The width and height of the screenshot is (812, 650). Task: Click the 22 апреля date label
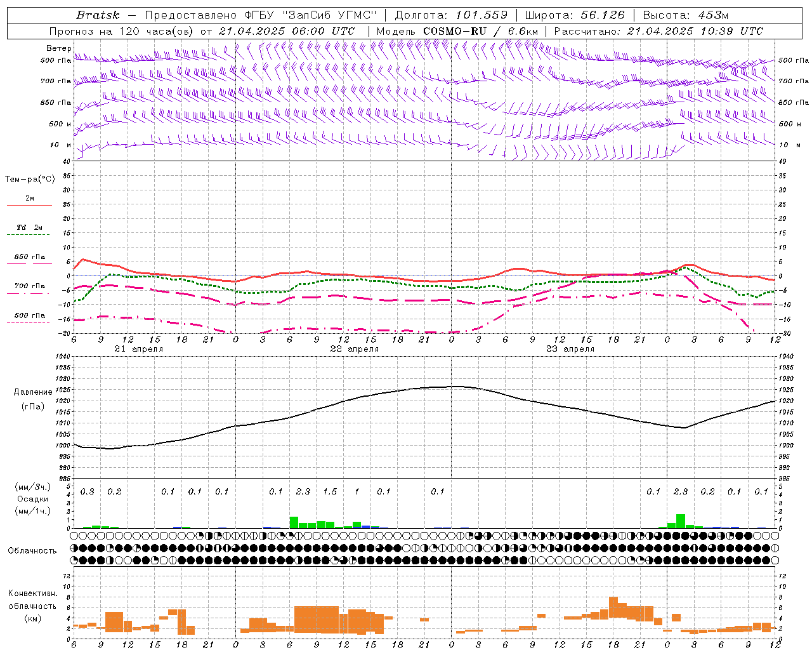[354, 349]
